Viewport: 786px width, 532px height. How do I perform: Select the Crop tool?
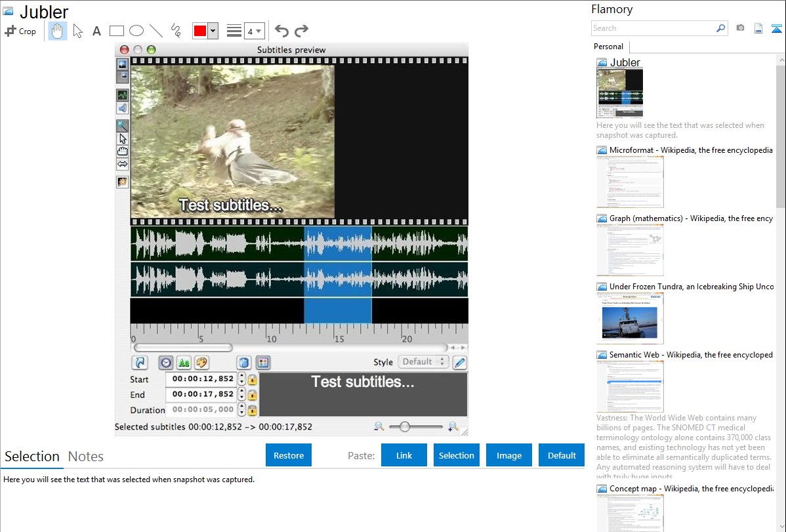tap(20, 31)
